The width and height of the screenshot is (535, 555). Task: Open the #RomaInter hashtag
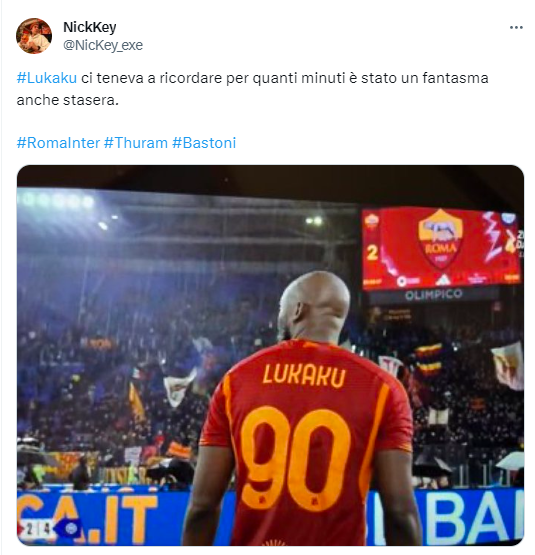[x=58, y=143]
